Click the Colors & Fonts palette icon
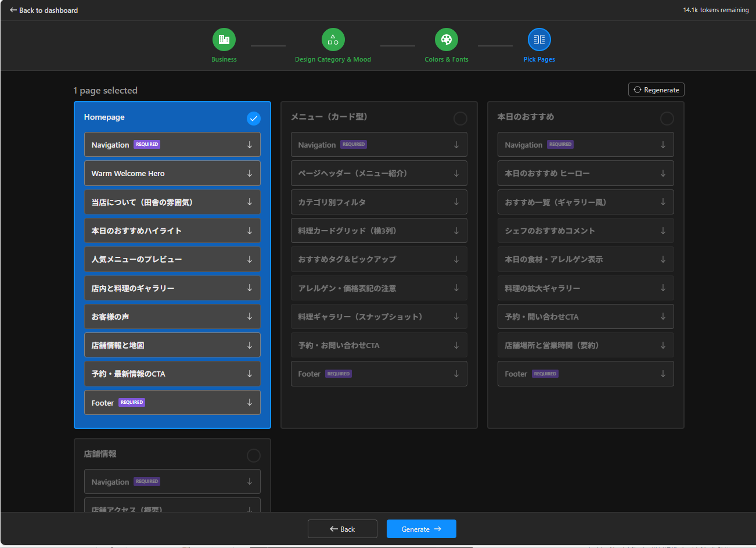The image size is (756, 548). (x=446, y=40)
